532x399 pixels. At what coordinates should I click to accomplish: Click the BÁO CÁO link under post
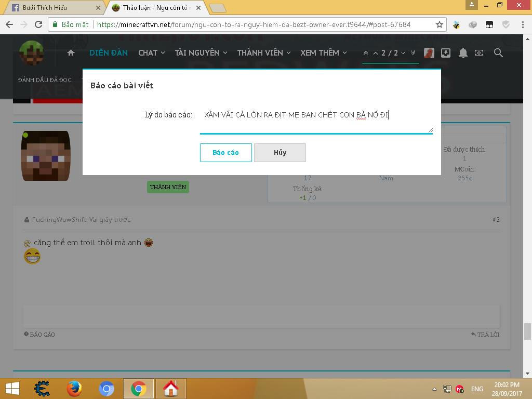click(x=39, y=334)
